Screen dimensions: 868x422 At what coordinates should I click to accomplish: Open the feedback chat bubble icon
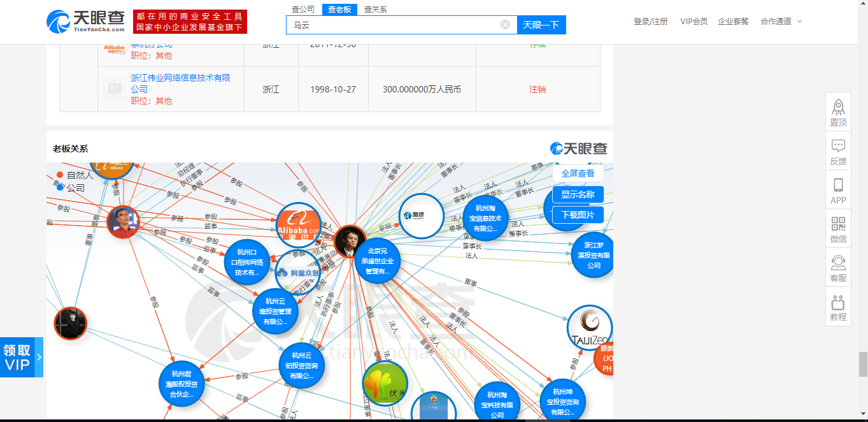click(x=838, y=145)
